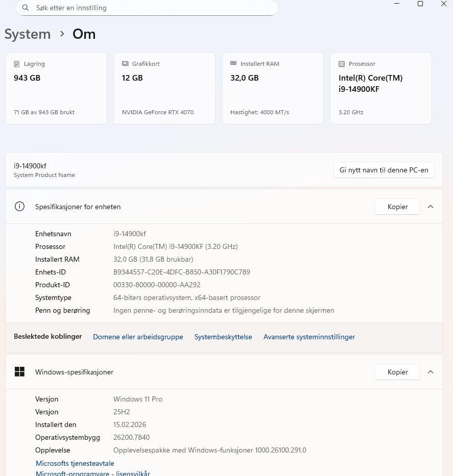Focus the Søk etter en innstilling field
The width and height of the screenshot is (453, 476).
click(153, 8)
